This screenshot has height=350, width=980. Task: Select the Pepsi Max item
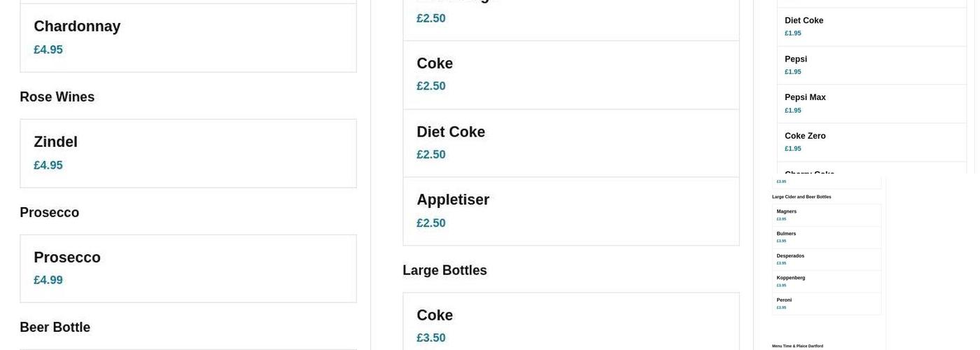[871, 104]
